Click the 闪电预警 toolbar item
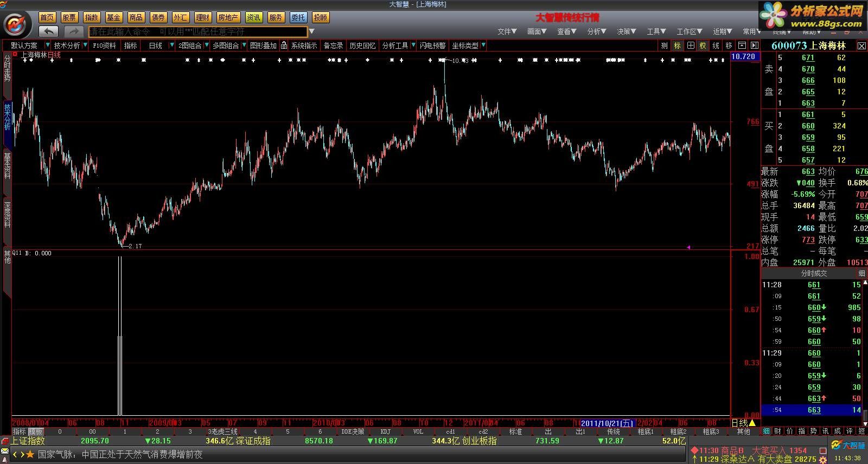The width and height of the screenshot is (868, 464). 432,46
